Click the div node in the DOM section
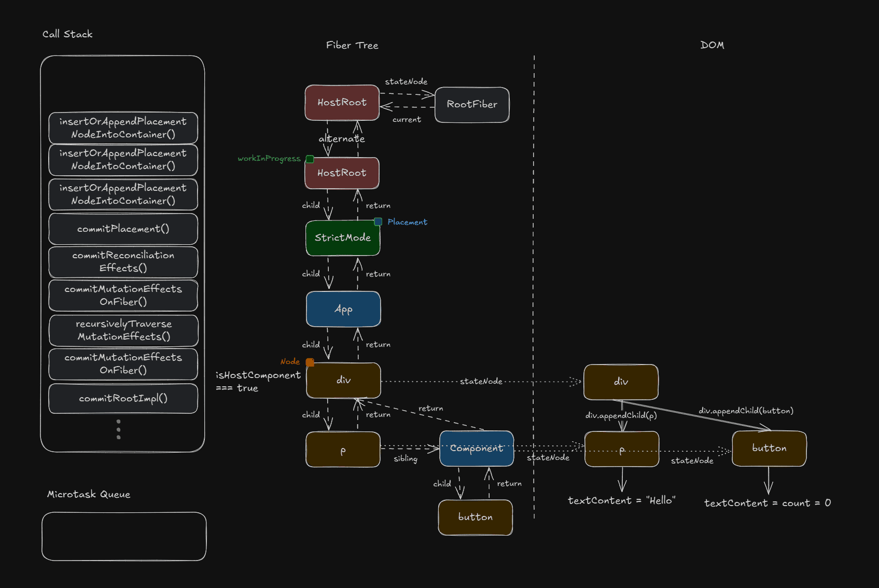 tap(621, 382)
